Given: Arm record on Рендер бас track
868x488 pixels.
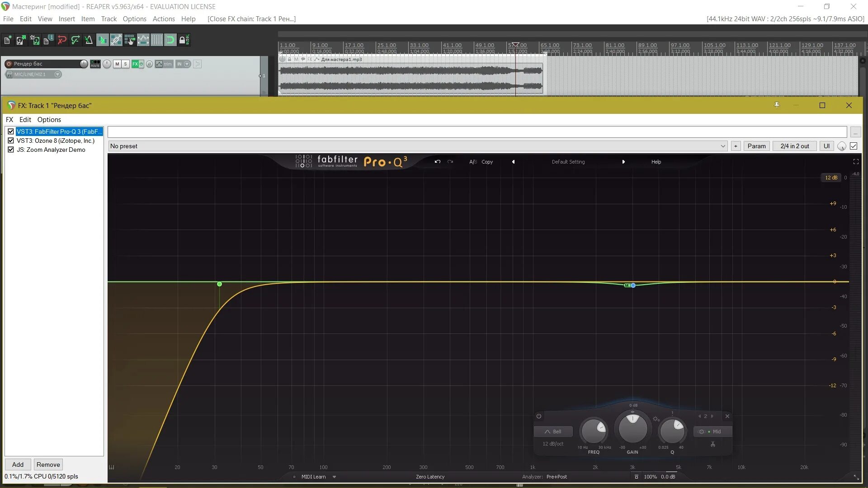Looking at the screenshot, I should [9, 64].
